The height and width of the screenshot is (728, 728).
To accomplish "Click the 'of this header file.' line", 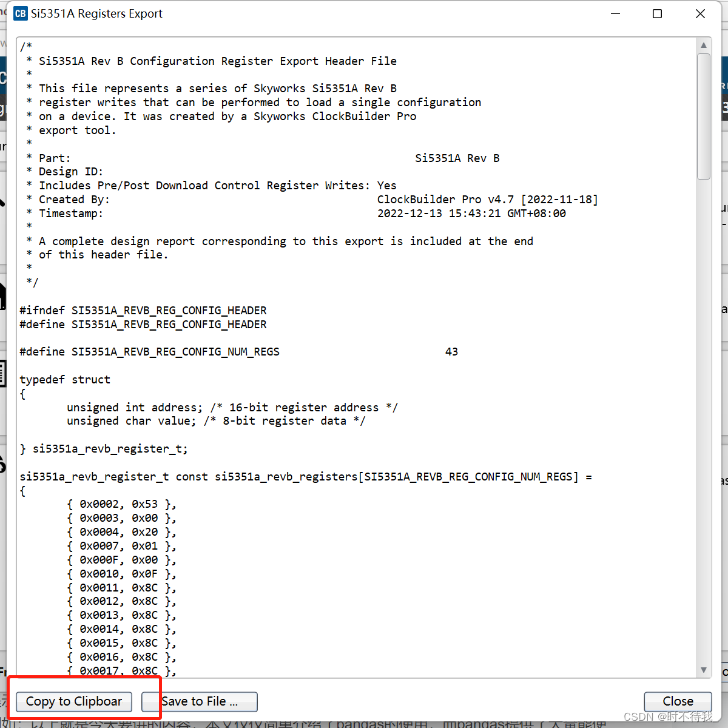I will click(x=97, y=255).
